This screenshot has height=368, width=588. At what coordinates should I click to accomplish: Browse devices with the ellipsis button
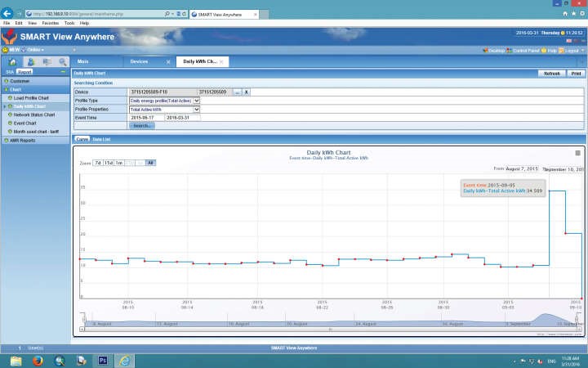pyautogui.click(x=238, y=92)
